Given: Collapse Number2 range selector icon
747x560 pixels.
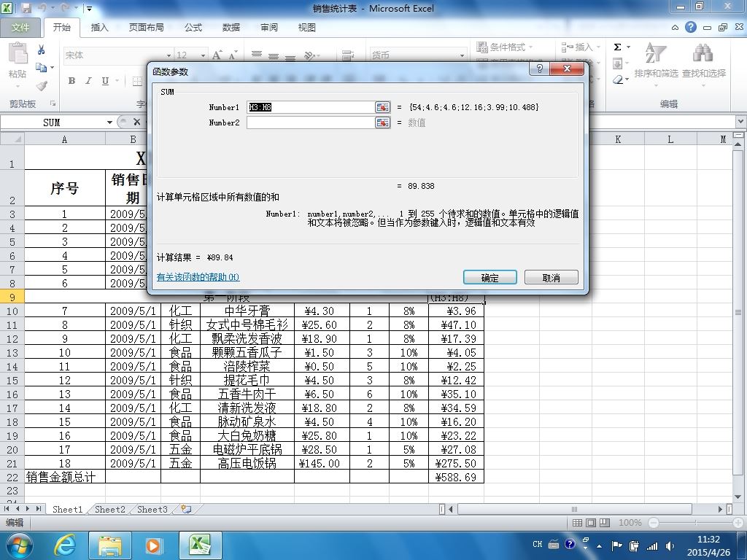Looking at the screenshot, I should (x=382, y=122).
